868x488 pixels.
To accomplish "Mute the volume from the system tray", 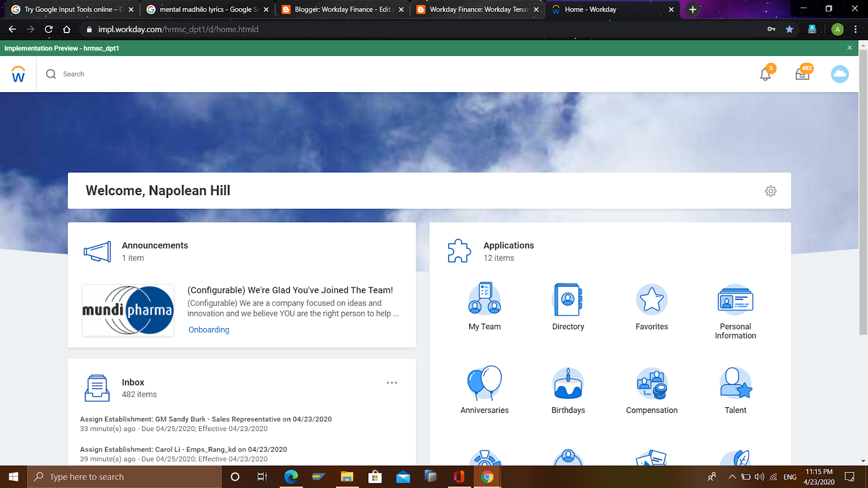I will point(759,477).
